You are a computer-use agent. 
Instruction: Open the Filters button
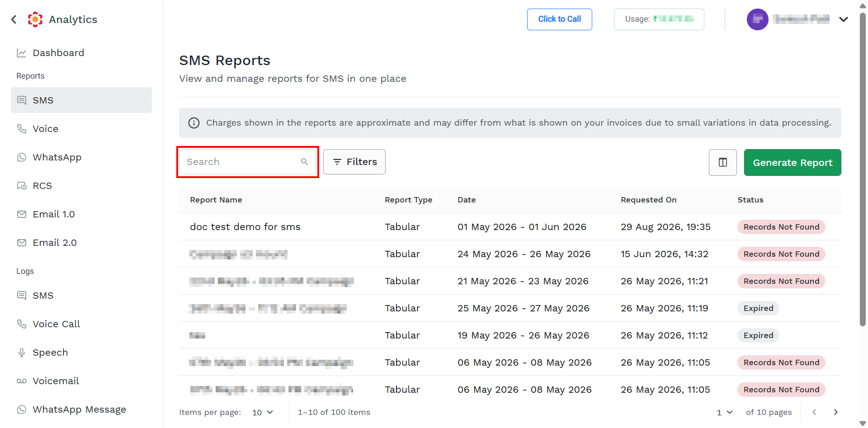(354, 162)
